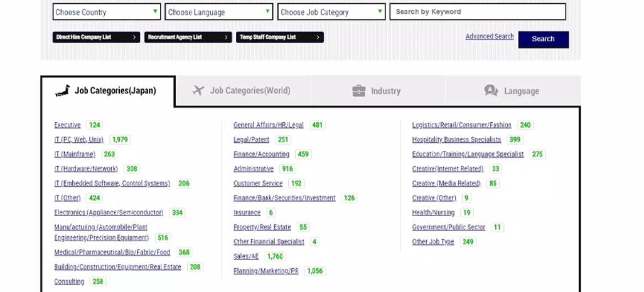Open Direct Hire Company List
This screenshot has width=644, height=292.
point(96,38)
